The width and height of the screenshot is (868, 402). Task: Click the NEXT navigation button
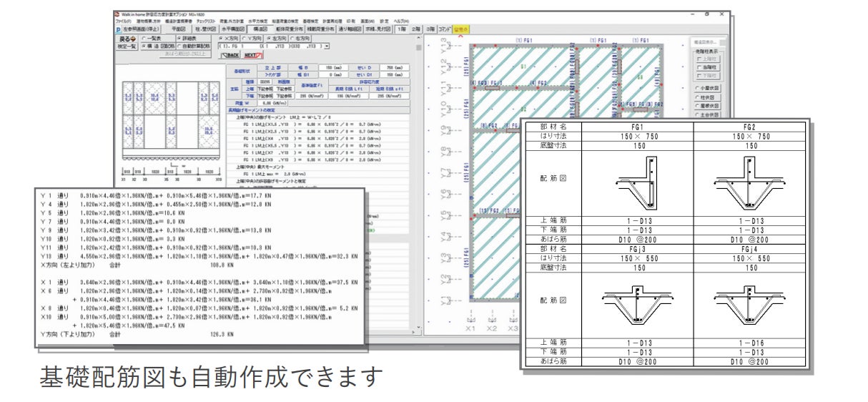pyautogui.click(x=252, y=54)
